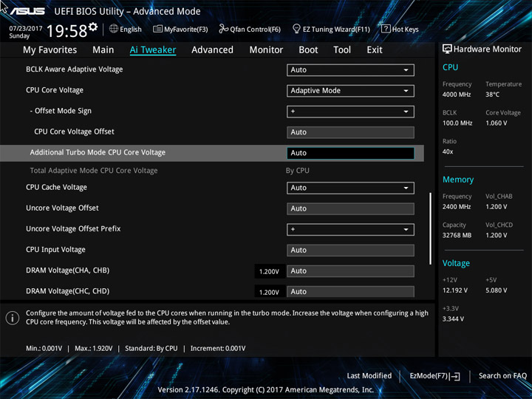Open Hot Keys question mark icon

pos(386,29)
